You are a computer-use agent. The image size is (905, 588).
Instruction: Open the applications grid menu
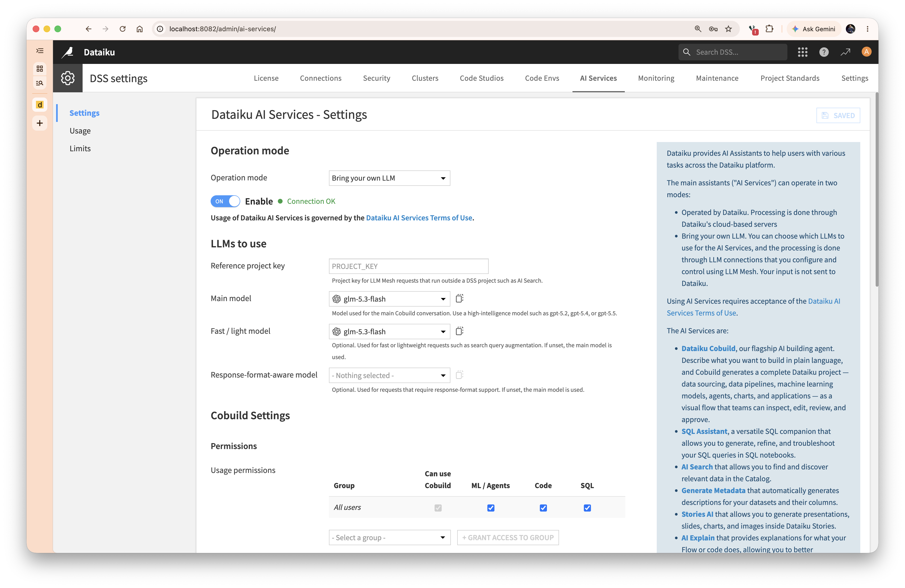(802, 52)
